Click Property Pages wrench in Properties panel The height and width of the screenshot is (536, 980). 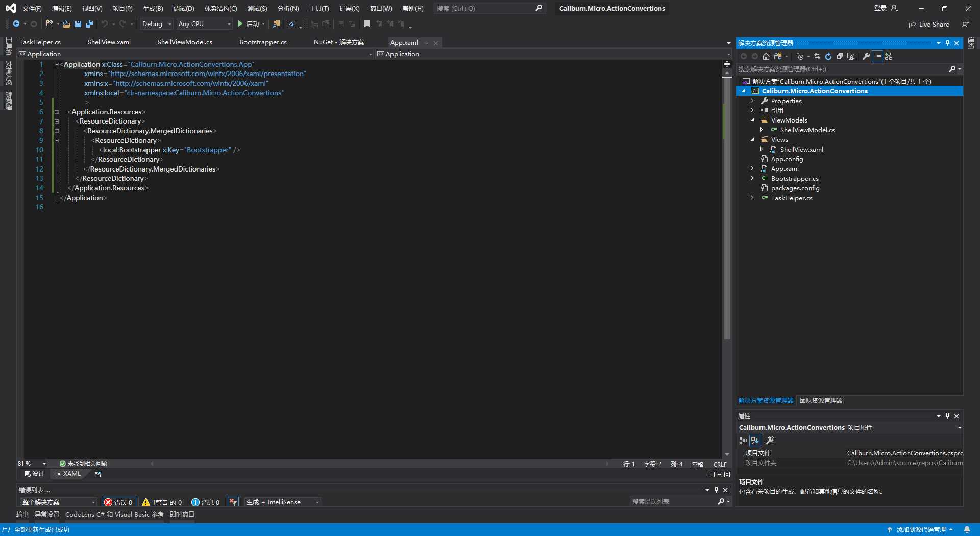pos(770,441)
